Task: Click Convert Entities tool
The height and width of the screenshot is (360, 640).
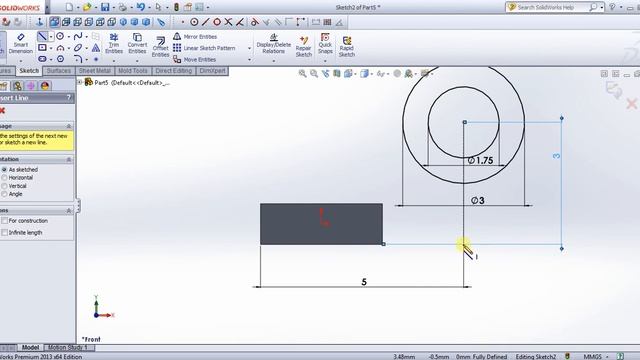Action: click(x=137, y=43)
